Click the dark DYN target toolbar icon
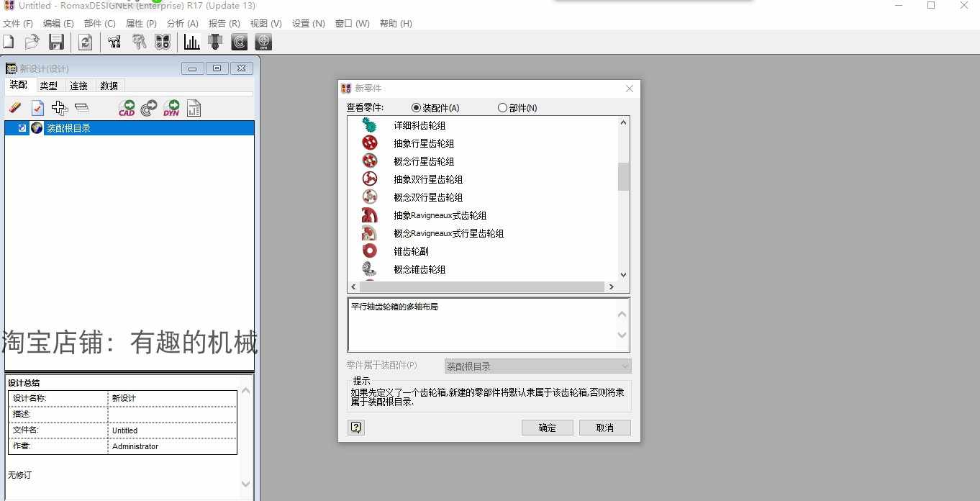This screenshot has width=980, height=501. pyautogui.click(x=264, y=42)
